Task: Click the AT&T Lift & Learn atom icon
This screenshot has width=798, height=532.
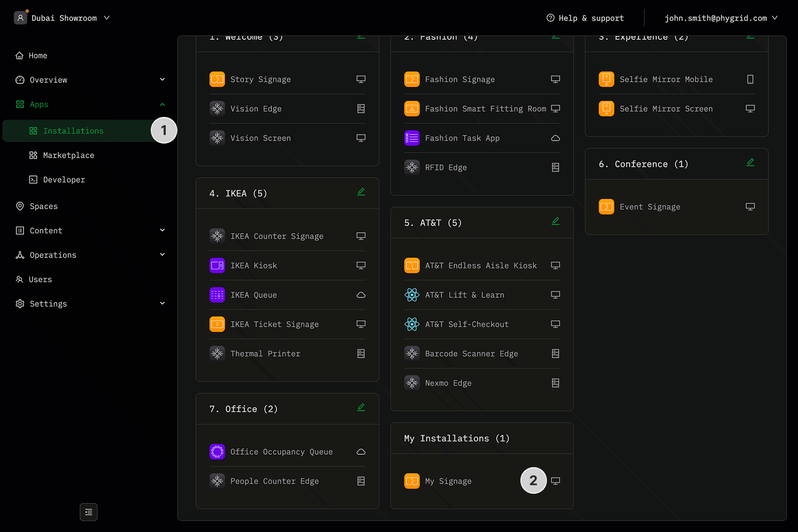Action: point(412,295)
